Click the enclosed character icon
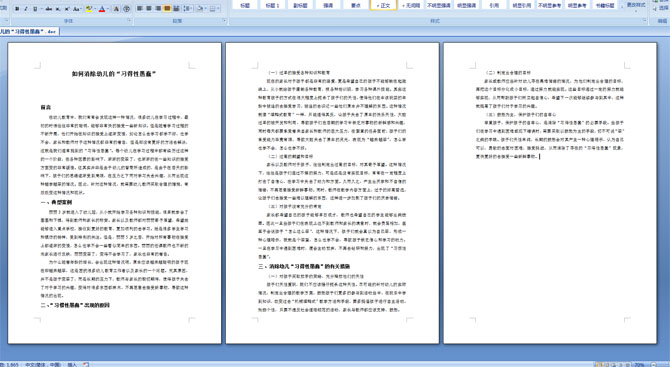 (126, 9)
